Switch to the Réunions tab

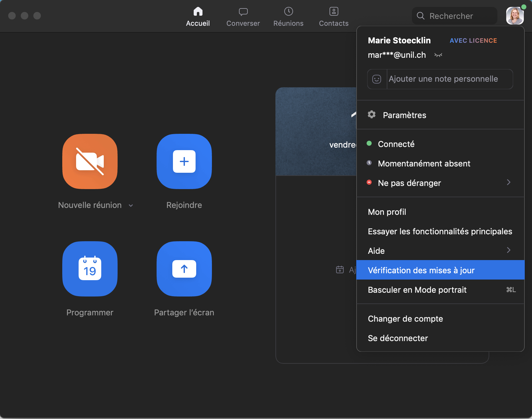[x=288, y=16]
